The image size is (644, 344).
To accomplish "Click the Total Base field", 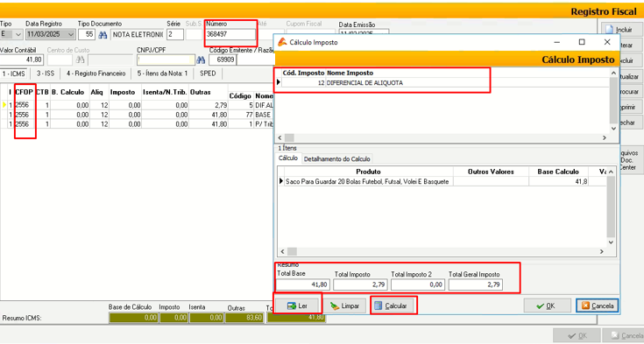I will tap(302, 284).
